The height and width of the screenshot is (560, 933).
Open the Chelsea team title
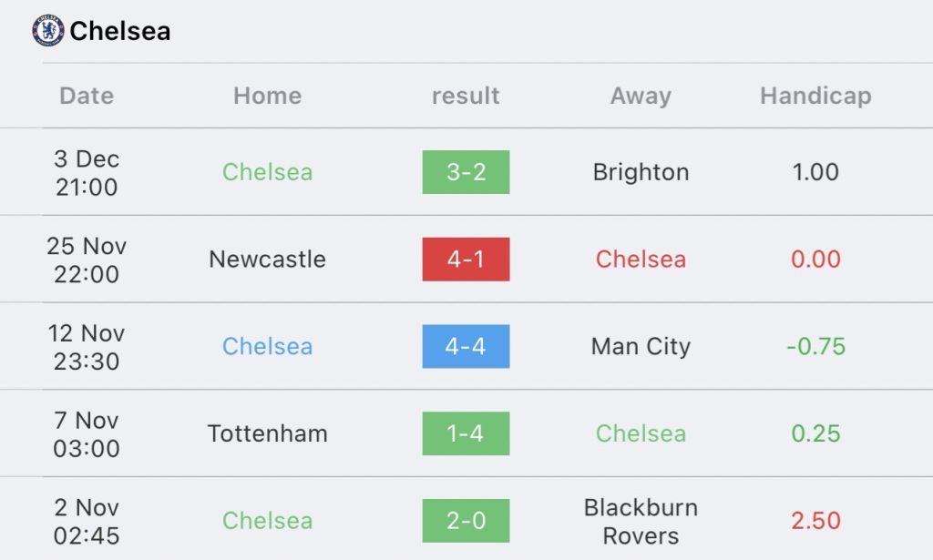tap(120, 31)
